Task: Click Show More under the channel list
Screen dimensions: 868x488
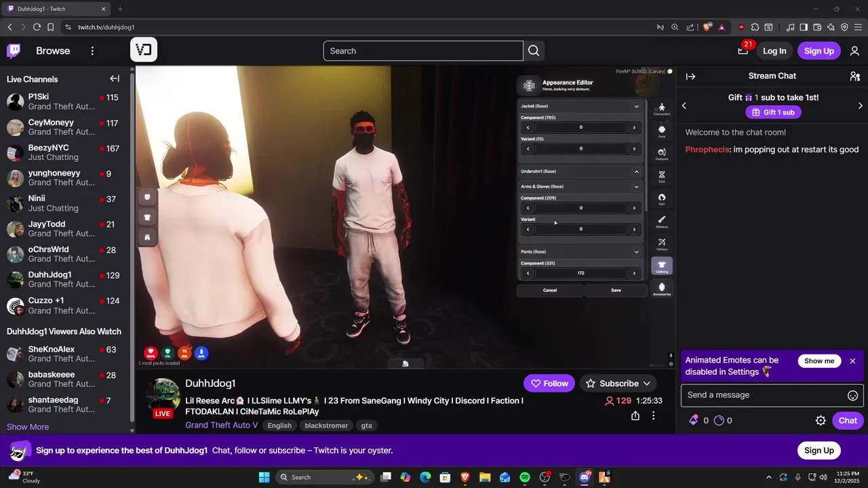Action: [x=28, y=427]
